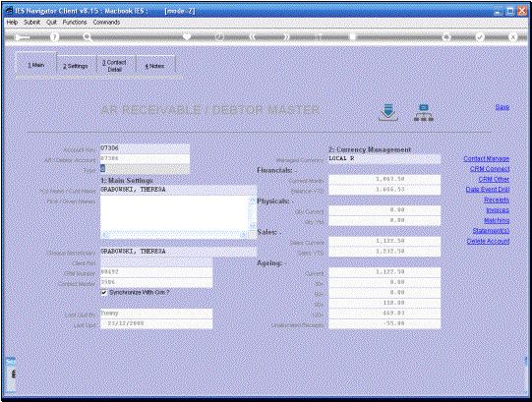The height and width of the screenshot is (402, 532).
Task: Open the Commands menu
Action: click(x=106, y=22)
